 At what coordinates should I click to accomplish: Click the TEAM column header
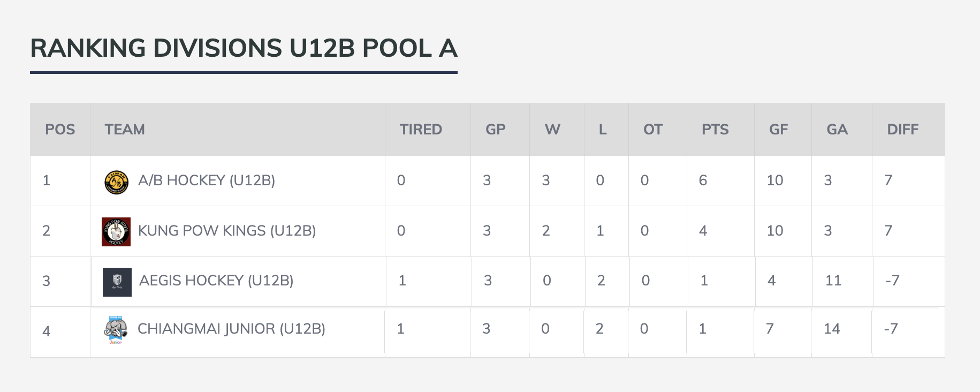(125, 130)
